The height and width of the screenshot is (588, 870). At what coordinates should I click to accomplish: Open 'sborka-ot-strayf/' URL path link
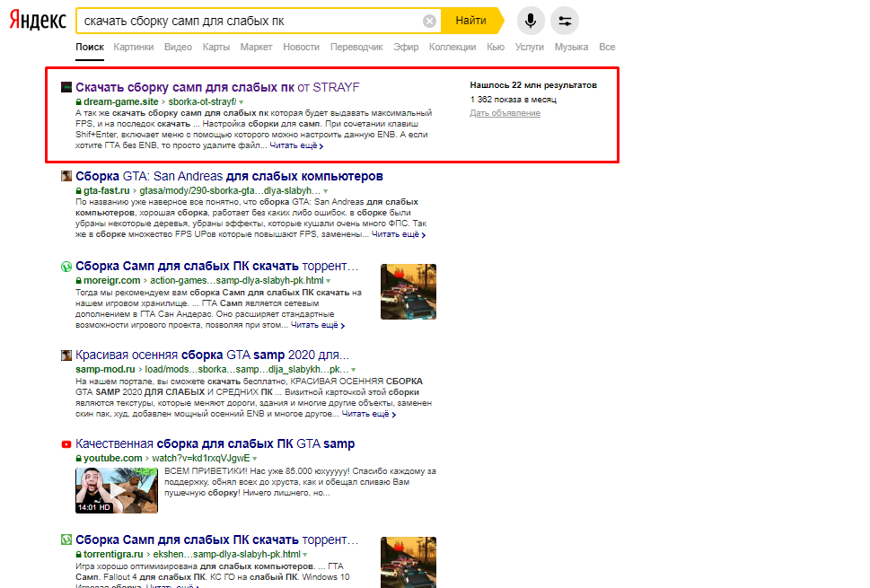pos(203,102)
